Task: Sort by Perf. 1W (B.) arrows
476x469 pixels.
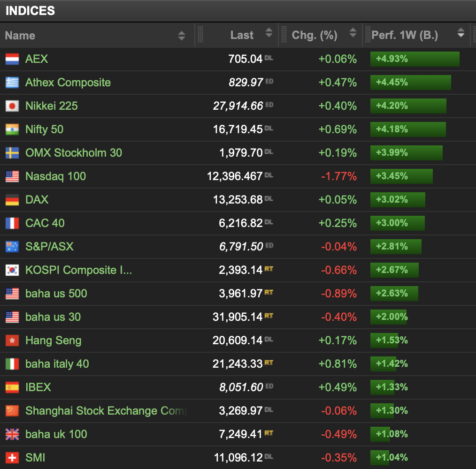Action: coord(461,32)
